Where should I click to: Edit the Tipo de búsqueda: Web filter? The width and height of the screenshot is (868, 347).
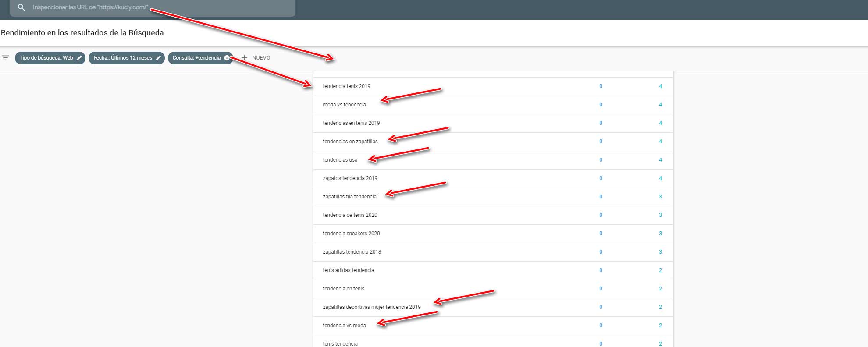tap(79, 58)
